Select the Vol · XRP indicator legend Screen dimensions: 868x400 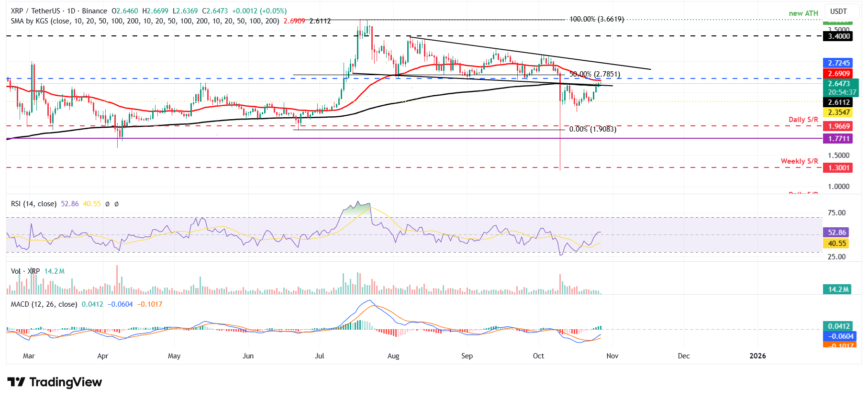(x=26, y=271)
